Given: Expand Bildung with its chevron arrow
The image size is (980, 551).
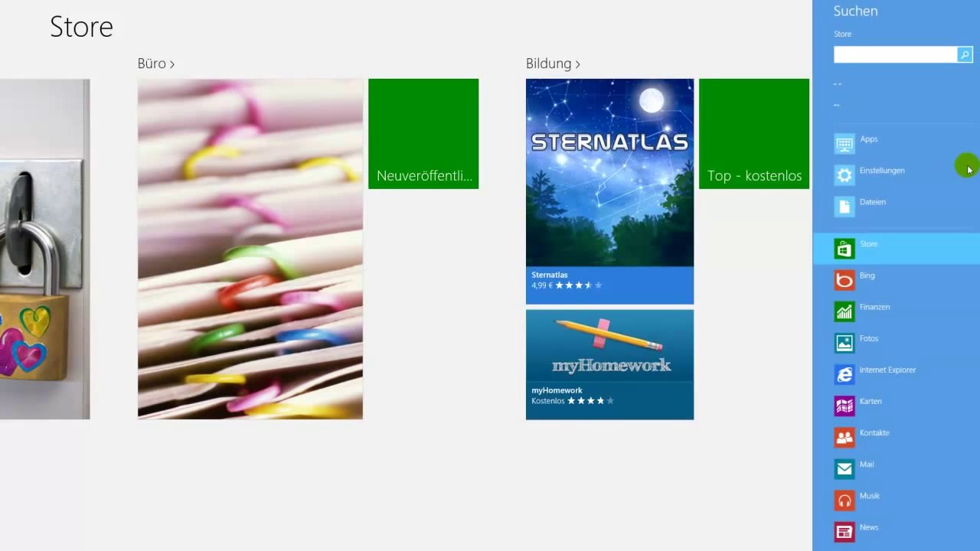Looking at the screenshot, I should pyautogui.click(x=577, y=64).
